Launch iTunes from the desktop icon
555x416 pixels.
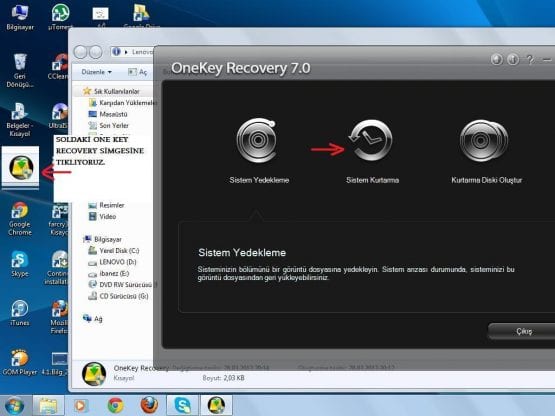coord(20,313)
